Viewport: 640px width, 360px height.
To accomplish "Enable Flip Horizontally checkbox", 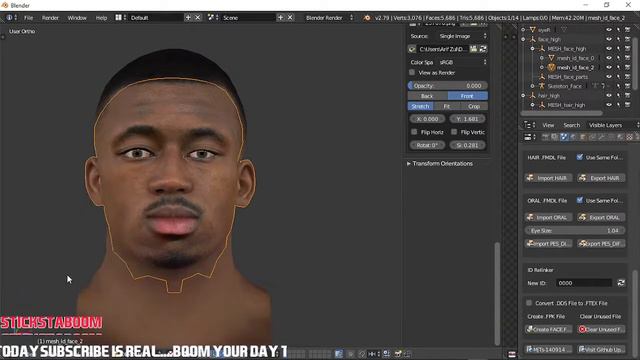I will point(414,132).
